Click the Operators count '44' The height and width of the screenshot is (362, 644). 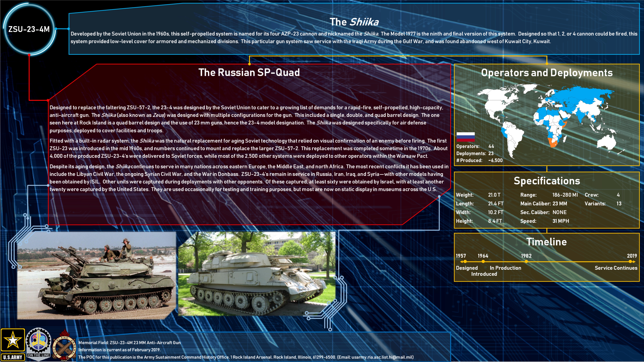pyautogui.click(x=491, y=146)
